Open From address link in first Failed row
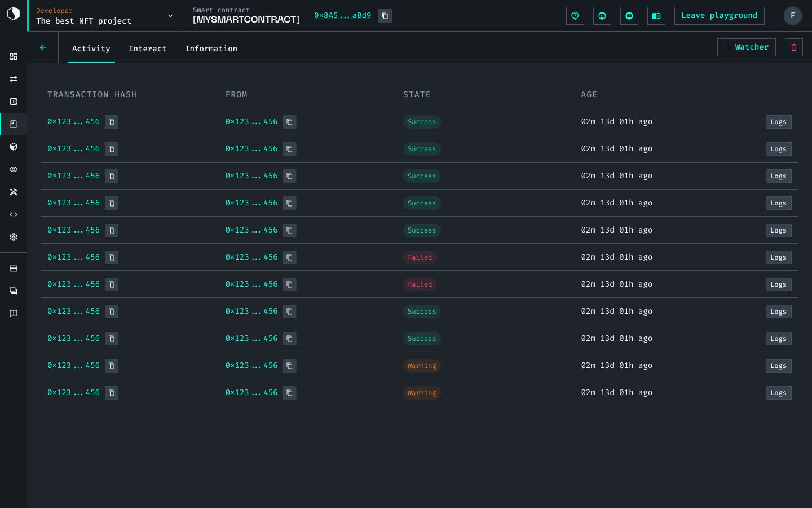Image resolution: width=812 pixels, height=508 pixels. 251,257
